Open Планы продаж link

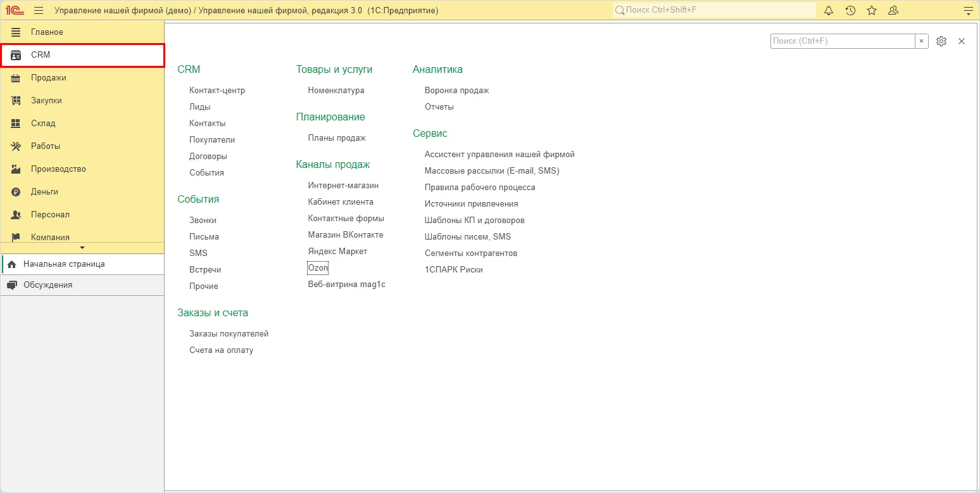pyautogui.click(x=337, y=138)
